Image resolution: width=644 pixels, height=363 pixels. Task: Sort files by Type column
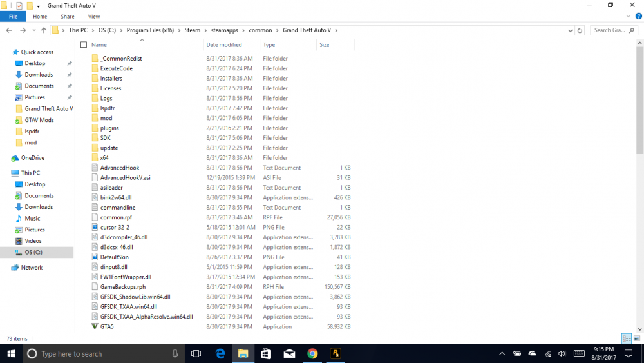point(269,44)
